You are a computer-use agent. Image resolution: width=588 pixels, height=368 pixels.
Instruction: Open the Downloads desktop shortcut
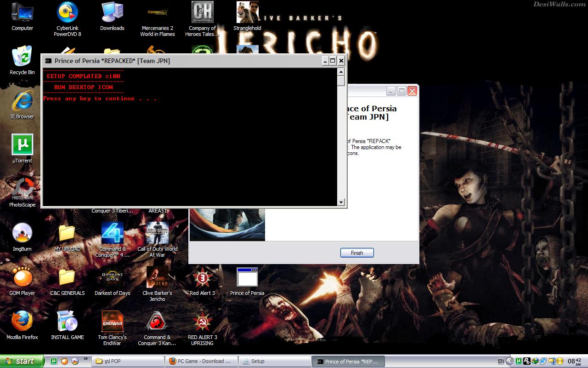point(112,16)
